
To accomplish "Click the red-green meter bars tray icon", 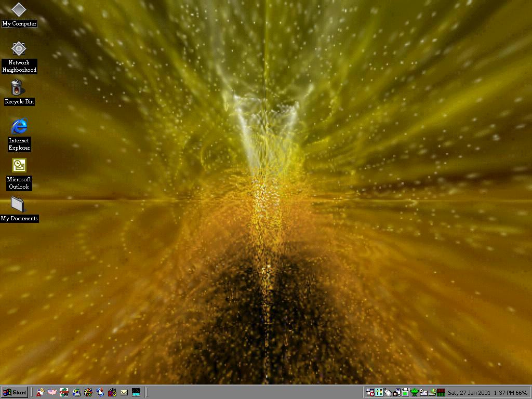I will tap(441, 392).
